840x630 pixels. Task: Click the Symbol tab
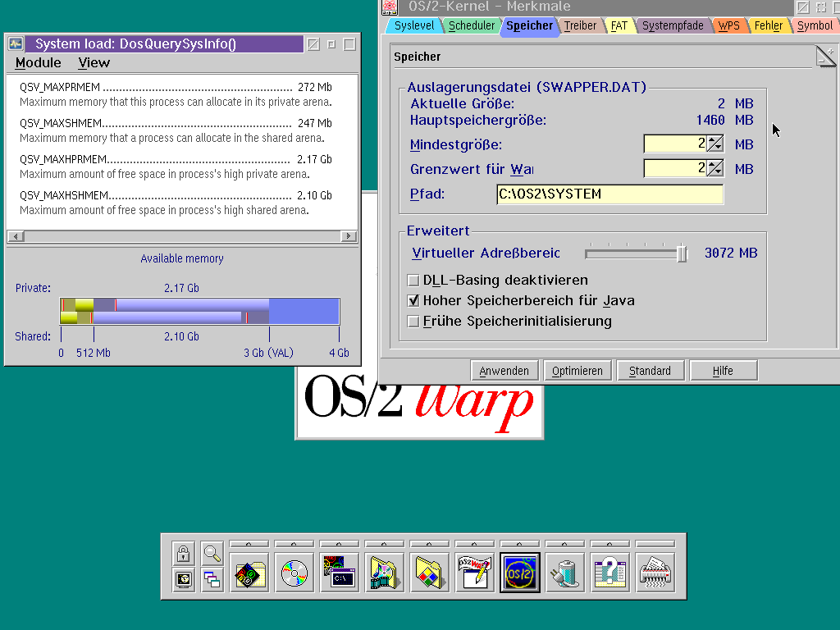pyautogui.click(x=815, y=25)
